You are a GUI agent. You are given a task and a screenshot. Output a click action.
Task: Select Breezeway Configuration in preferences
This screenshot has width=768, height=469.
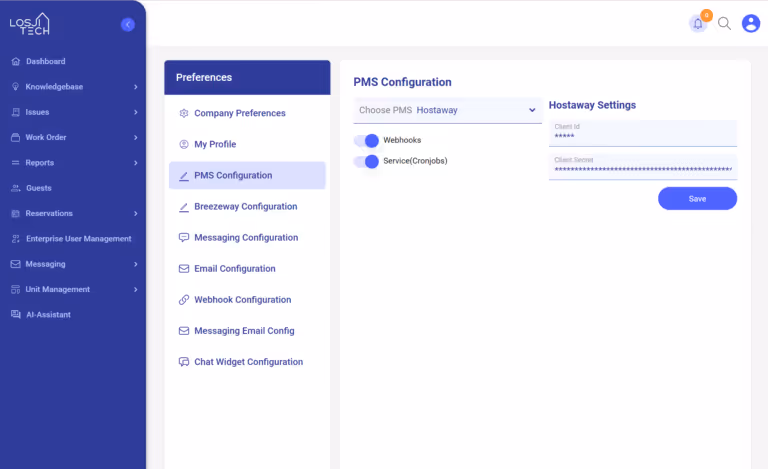247,207
